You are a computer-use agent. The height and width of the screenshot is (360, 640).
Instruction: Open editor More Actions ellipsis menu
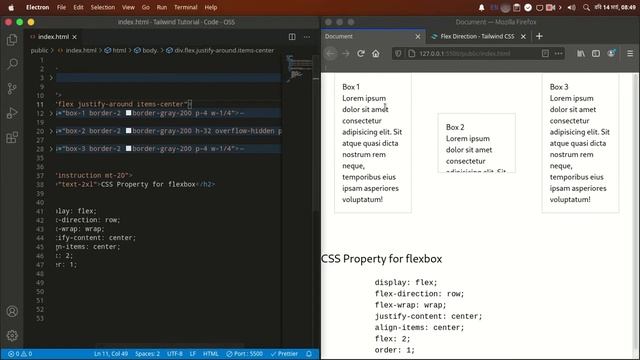[x=307, y=37]
